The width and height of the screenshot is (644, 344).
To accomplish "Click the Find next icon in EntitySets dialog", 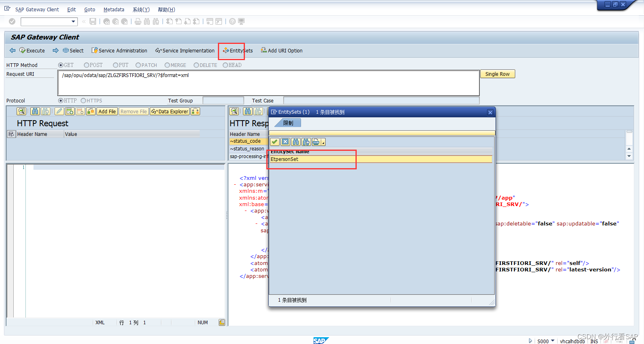I will (306, 142).
